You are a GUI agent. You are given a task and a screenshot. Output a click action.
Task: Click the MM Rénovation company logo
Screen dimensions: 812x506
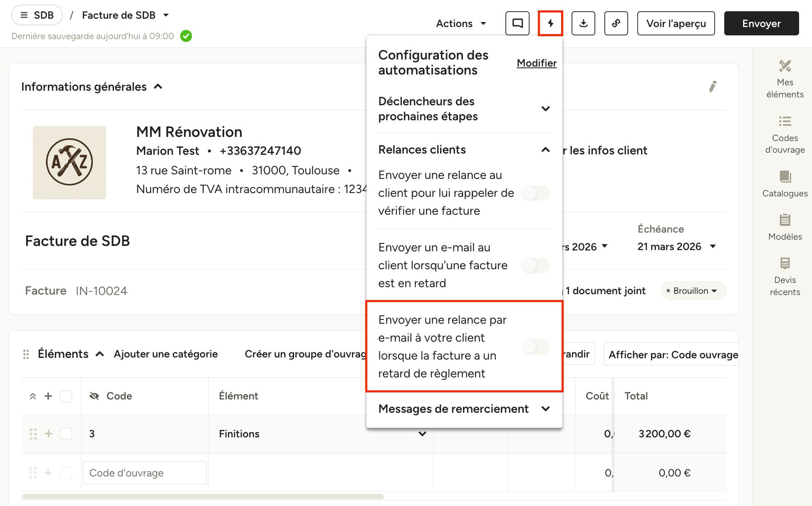coord(69,162)
